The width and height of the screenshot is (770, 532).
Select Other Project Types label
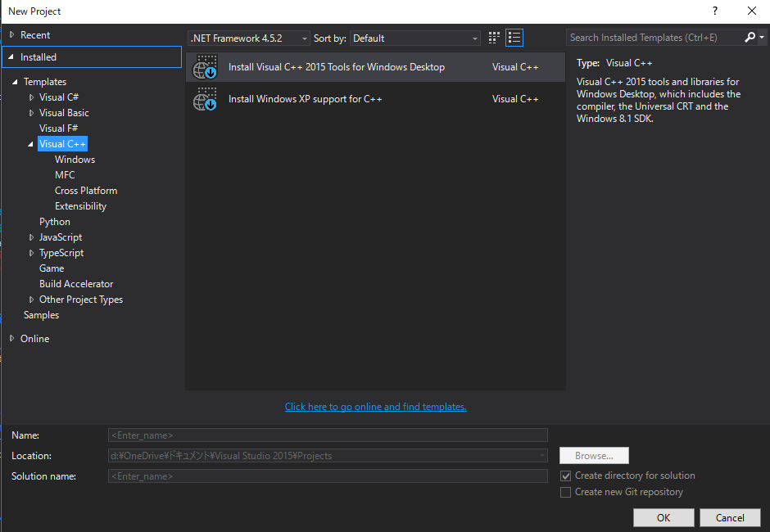coord(81,300)
